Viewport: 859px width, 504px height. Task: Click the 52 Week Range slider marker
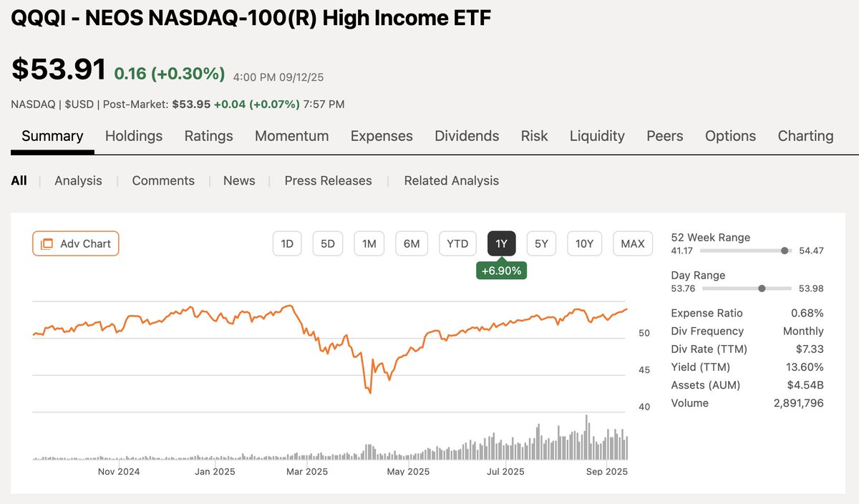[785, 251]
